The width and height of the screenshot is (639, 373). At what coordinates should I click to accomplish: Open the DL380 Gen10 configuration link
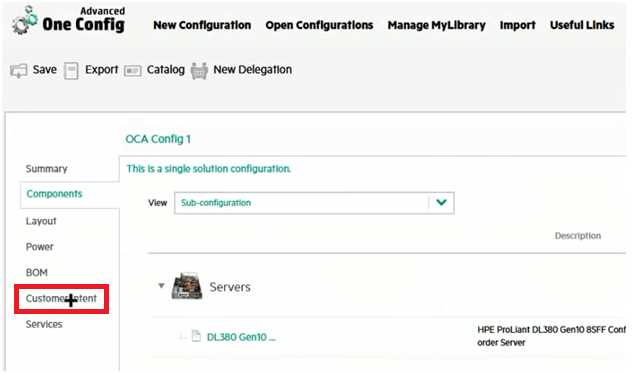click(x=241, y=337)
